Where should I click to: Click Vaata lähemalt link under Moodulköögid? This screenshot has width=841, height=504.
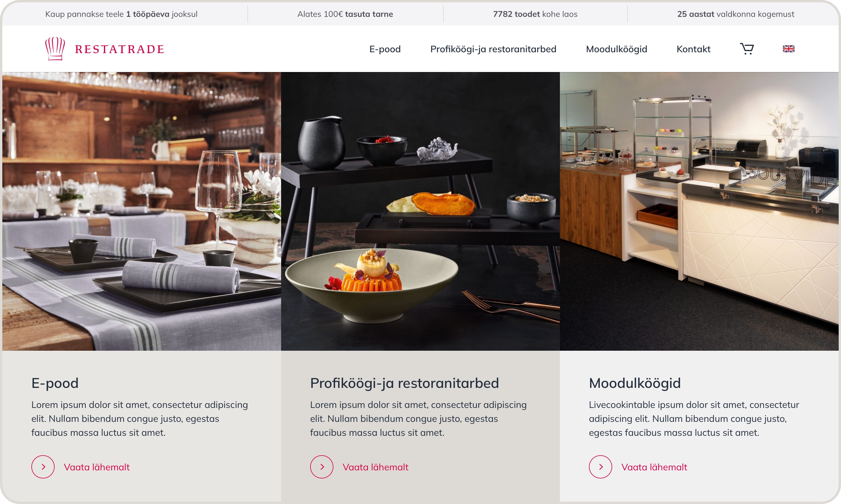pyautogui.click(x=654, y=467)
